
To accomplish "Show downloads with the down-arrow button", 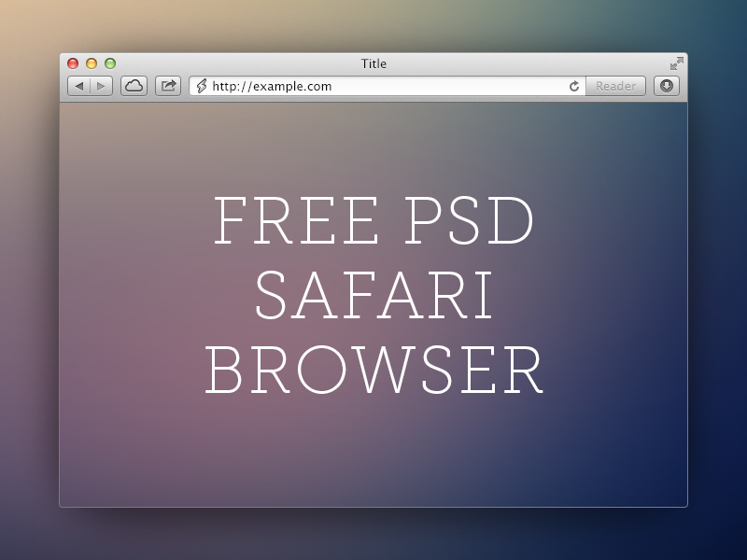I will click(666, 86).
